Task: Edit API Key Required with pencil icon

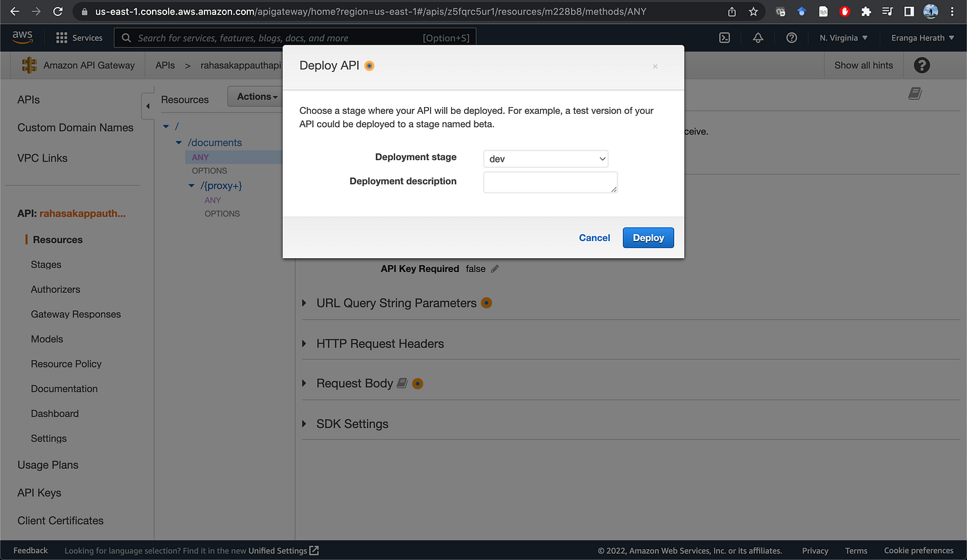Action: point(495,269)
